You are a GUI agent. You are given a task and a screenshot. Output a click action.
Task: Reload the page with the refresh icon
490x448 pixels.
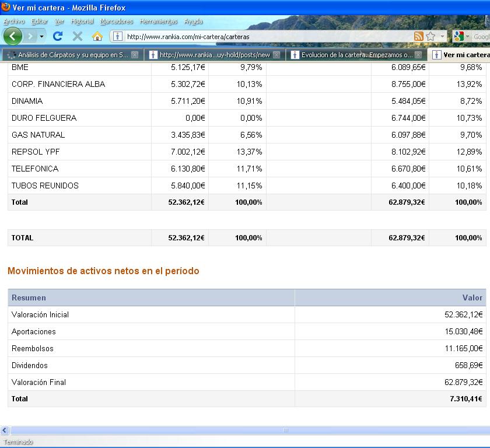pyautogui.click(x=58, y=36)
